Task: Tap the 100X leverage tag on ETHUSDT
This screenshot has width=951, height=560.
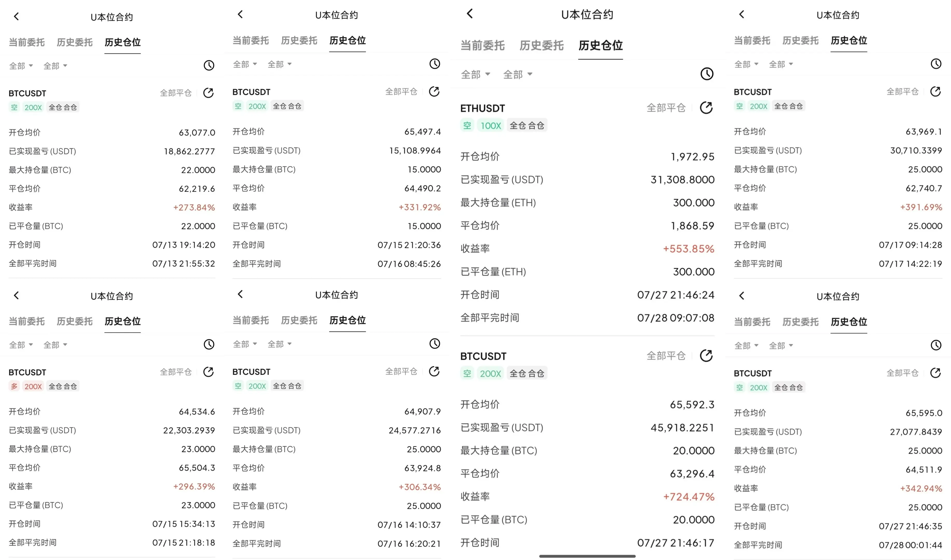Action: coord(491,125)
